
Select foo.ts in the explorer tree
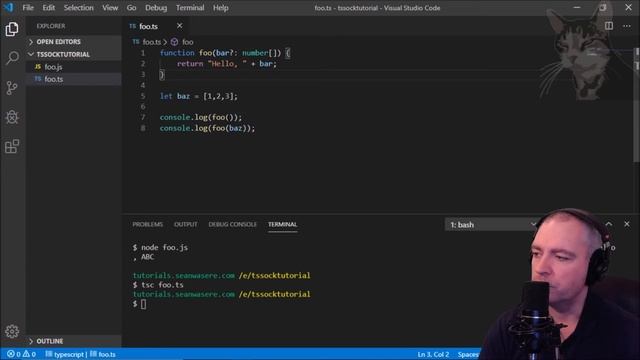click(73, 79)
